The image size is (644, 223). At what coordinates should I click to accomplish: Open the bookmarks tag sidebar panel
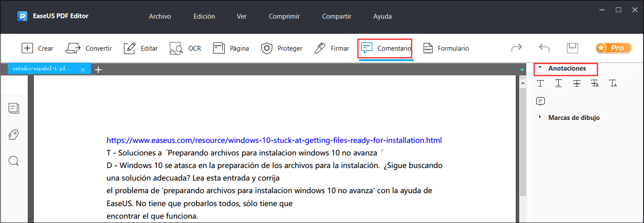coord(13,135)
